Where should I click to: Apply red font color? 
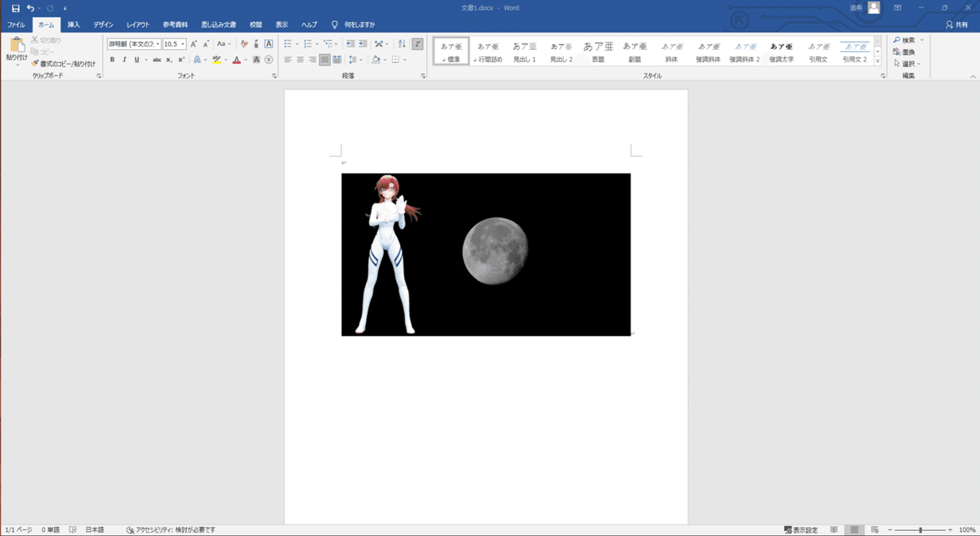(236, 60)
